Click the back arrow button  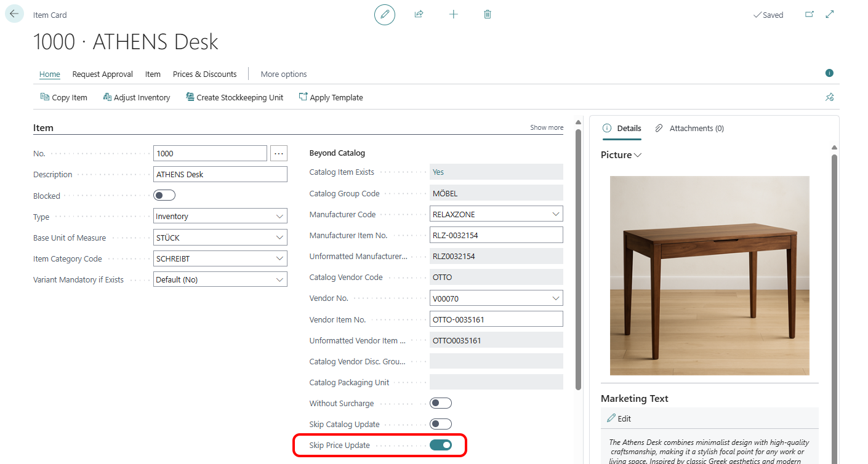pyautogui.click(x=14, y=14)
